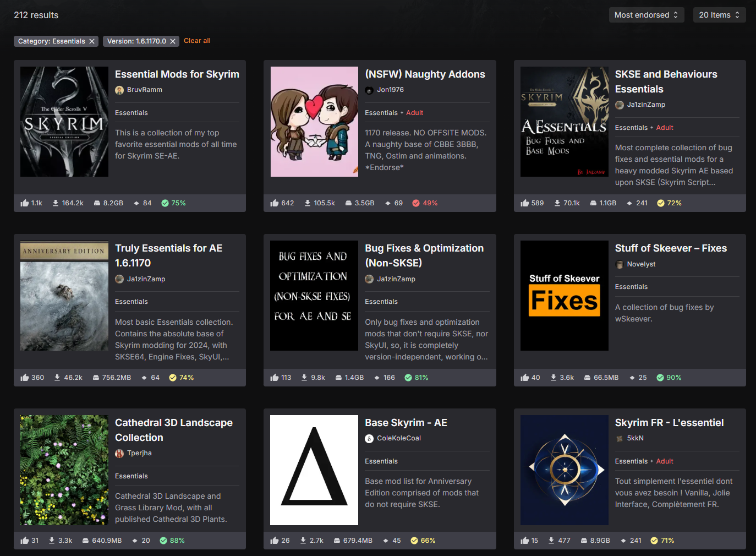Viewport: 756px width, 556px height.
Task: Visit author BruvRamm's profile name
Action: click(x=145, y=90)
